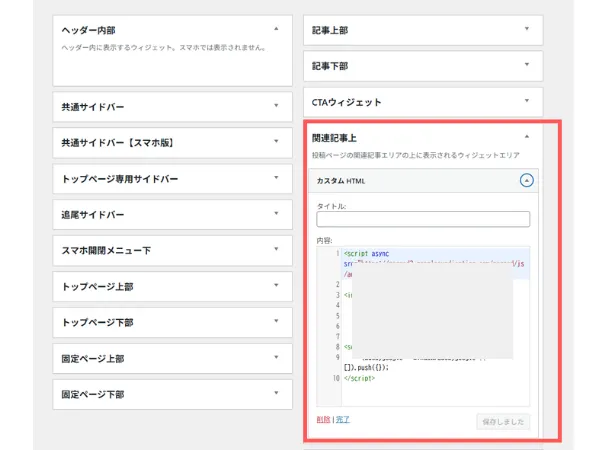Expand the 追尾サイドバー widget area

tap(275, 214)
